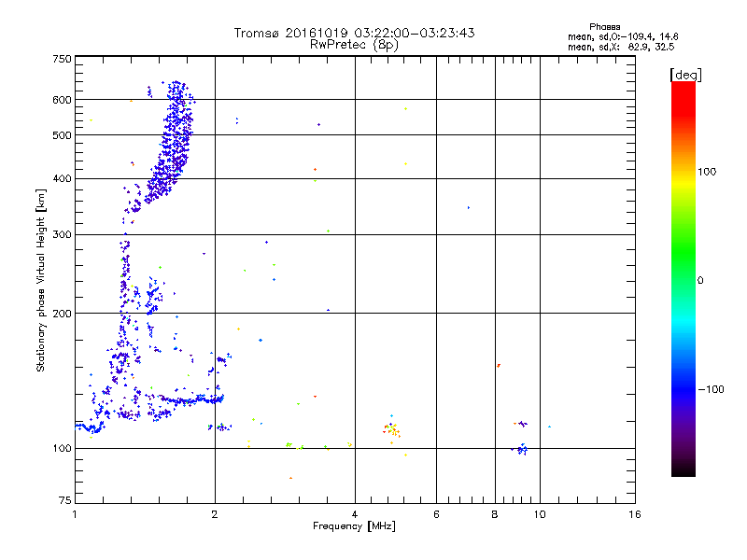Click the y-axis tick label "400"

(x=62, y=178)
